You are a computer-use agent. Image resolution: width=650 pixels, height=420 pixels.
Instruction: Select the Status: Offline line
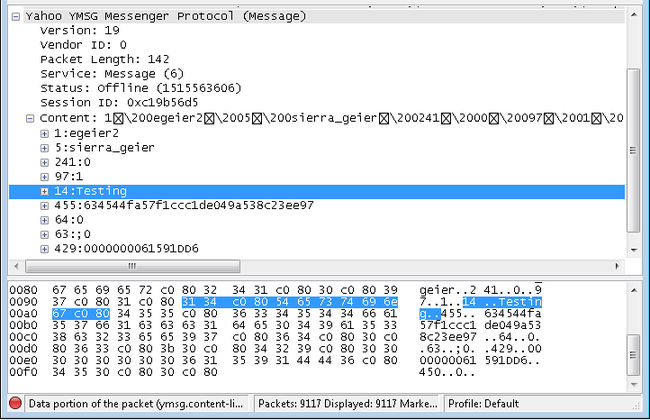tap(141, 88)
